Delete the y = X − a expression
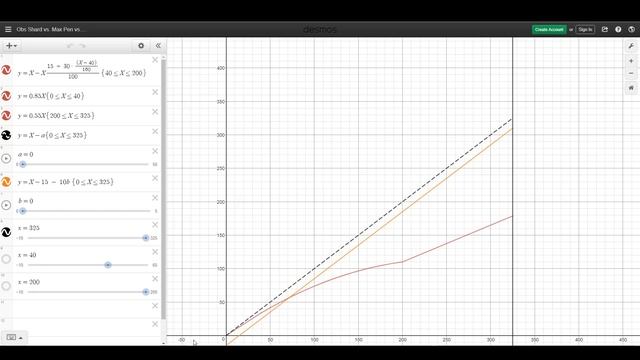Screen dimensions: 640x360 point(155,131)
